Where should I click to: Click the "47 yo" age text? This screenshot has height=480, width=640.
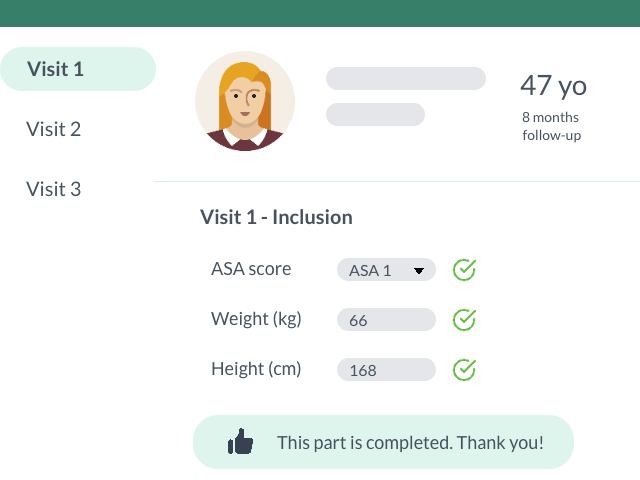(x=553, y=86)
